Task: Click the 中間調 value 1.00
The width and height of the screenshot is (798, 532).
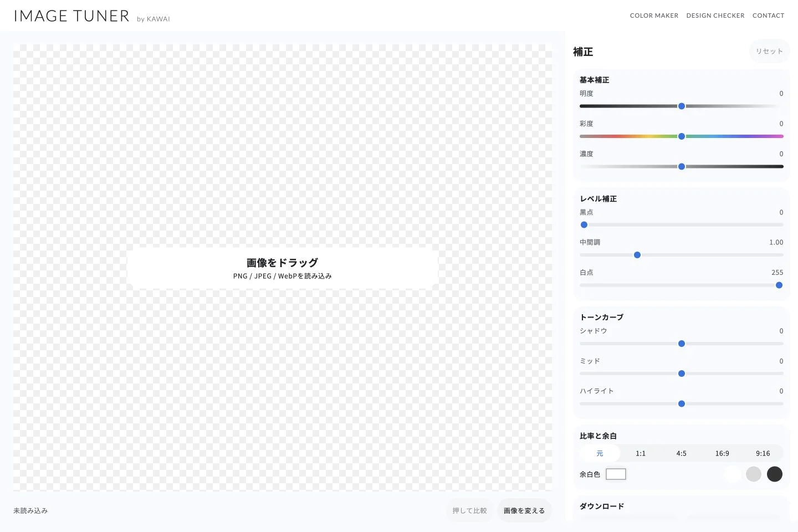Action: (x=776, y=242)
